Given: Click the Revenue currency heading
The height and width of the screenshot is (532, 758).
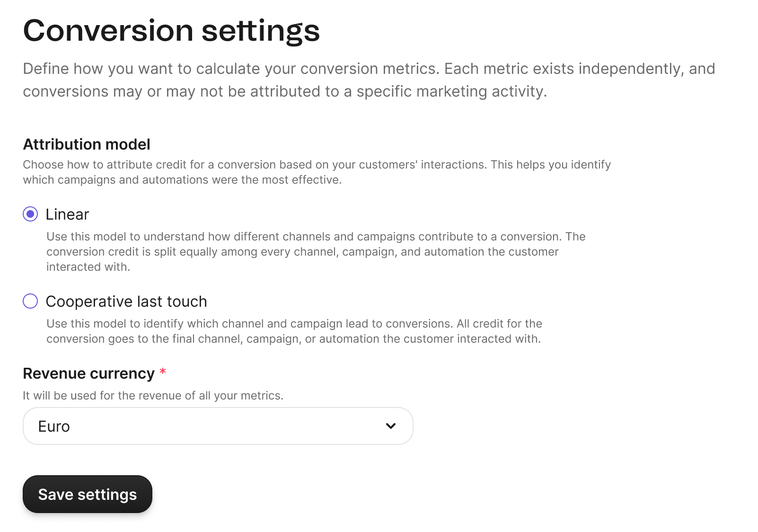Looking at the screenshot, I should (88, 373).
